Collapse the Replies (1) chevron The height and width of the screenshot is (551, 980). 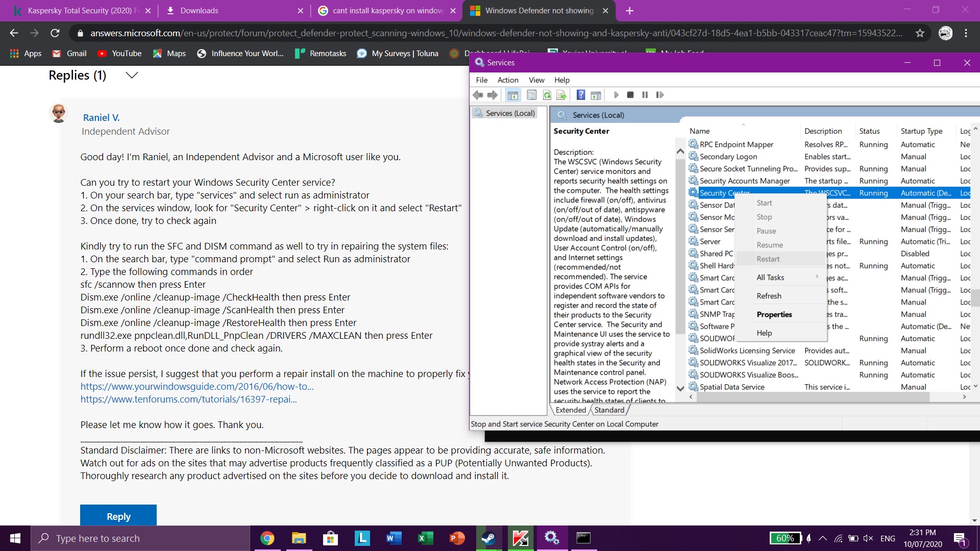132,76
